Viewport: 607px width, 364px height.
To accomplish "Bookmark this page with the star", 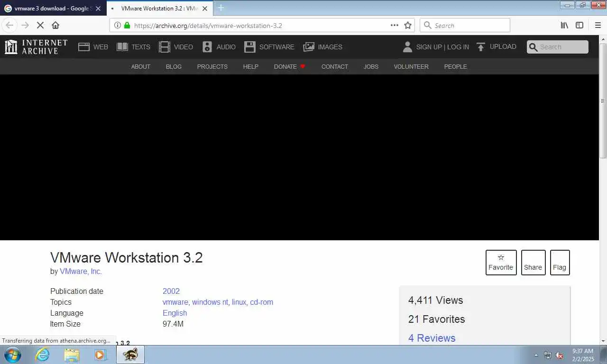I will pyautogui.click(x=408, y=26).
